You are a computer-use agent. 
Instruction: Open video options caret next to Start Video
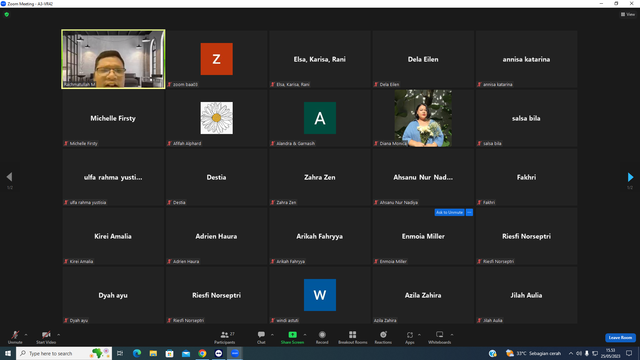[58, 335]
